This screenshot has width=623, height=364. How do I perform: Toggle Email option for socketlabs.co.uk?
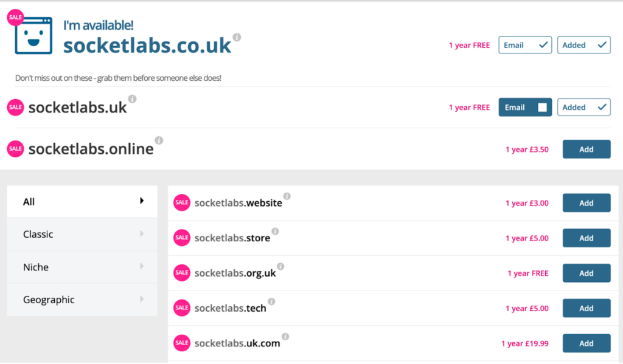pos(525,45)
